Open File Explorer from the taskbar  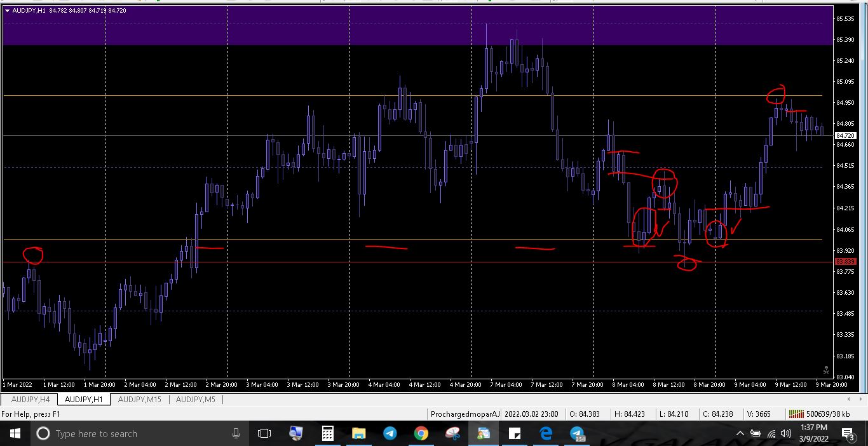[x=358, y=433]
